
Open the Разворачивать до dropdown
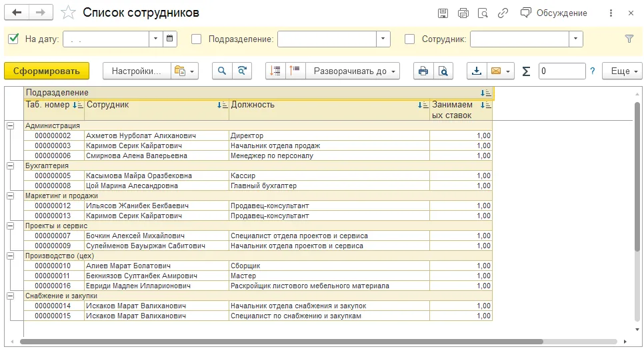pyautogui.click(x=353, y=71)
